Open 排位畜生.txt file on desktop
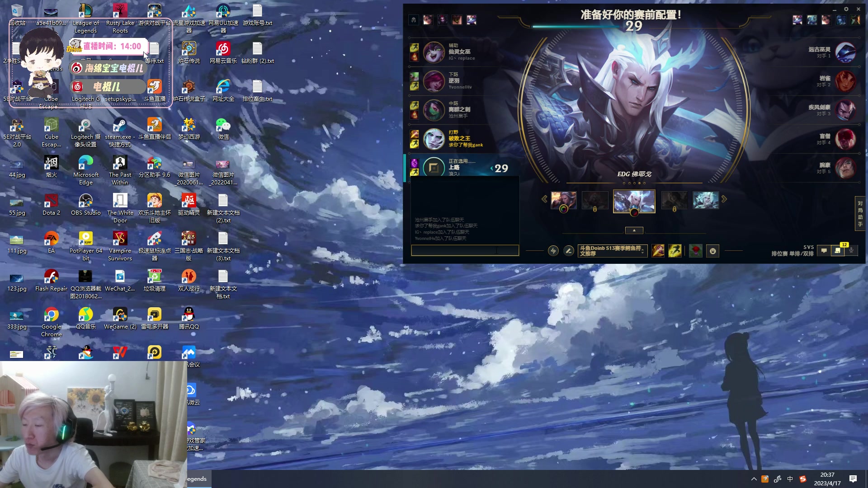Viewport: 868px width, 488px height. 257,91
